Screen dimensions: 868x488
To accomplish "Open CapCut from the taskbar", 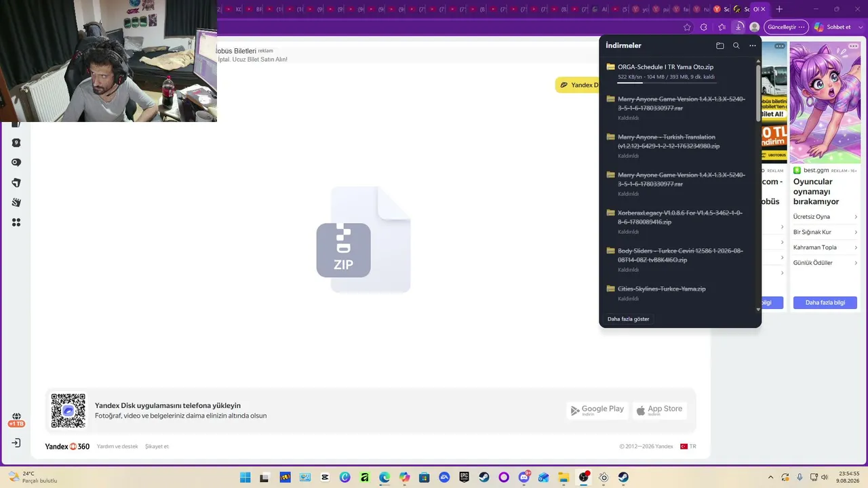I will (325, 477).
